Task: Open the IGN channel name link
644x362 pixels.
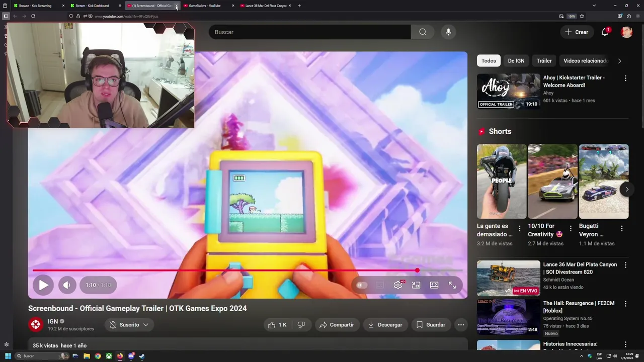Action: point(53,322)
